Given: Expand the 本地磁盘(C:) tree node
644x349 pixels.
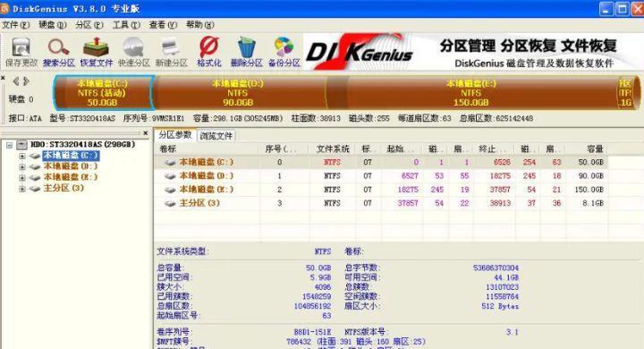Looking at the screenshot, I should [x=22, y=156].
